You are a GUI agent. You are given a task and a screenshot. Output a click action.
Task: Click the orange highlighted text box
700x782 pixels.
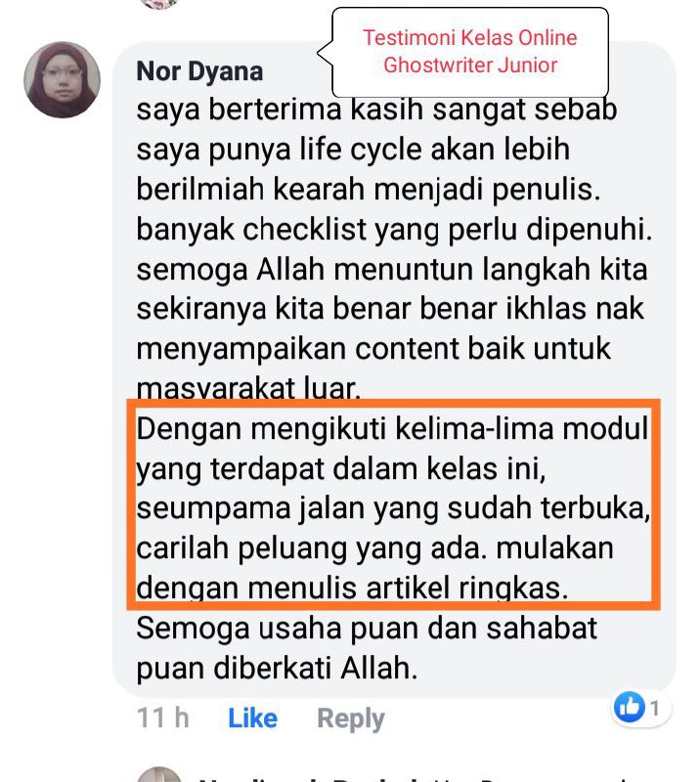click(x=394, y=504)
